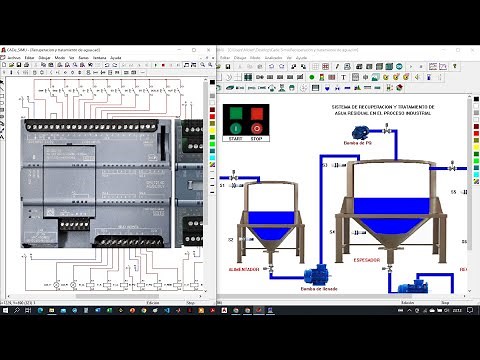
Task: Click the New document icon in CADe_SIMU toolbar
Action: tap(4, 65)
